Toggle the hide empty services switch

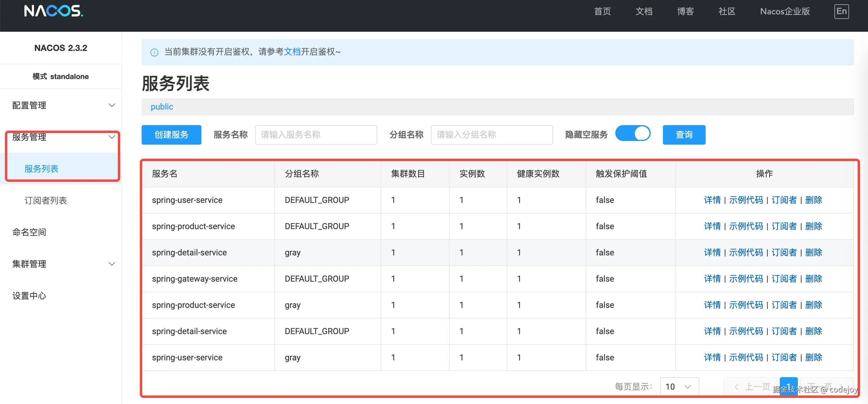click(632, 134)
